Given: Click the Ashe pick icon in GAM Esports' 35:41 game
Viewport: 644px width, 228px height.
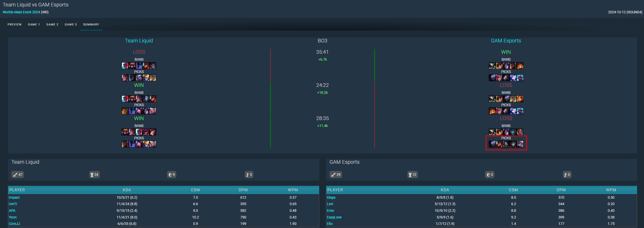Looking at the screenshot, I should click(x=513, y=78).
